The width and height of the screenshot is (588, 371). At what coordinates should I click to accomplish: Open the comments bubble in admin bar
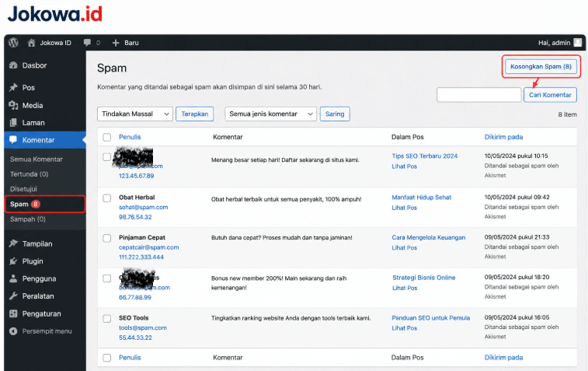(87, 43)
